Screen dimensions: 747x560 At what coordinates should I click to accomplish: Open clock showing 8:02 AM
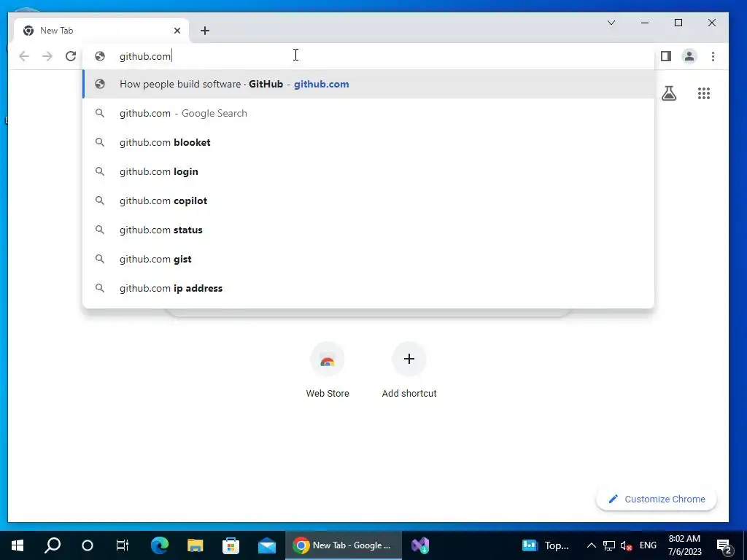tap(684, 545)
